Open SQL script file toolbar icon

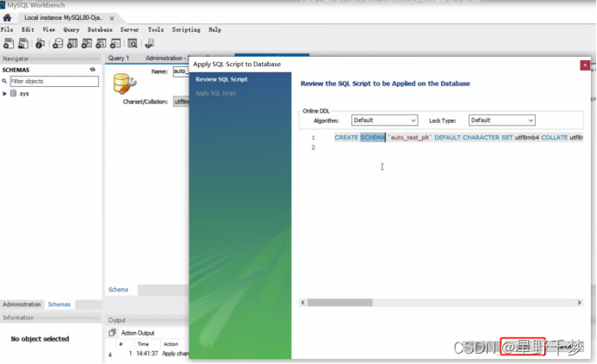coord(23,43)
